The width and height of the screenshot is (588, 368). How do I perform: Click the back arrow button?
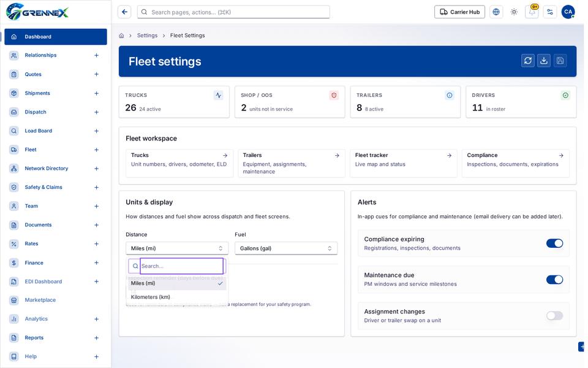(124, 12)
